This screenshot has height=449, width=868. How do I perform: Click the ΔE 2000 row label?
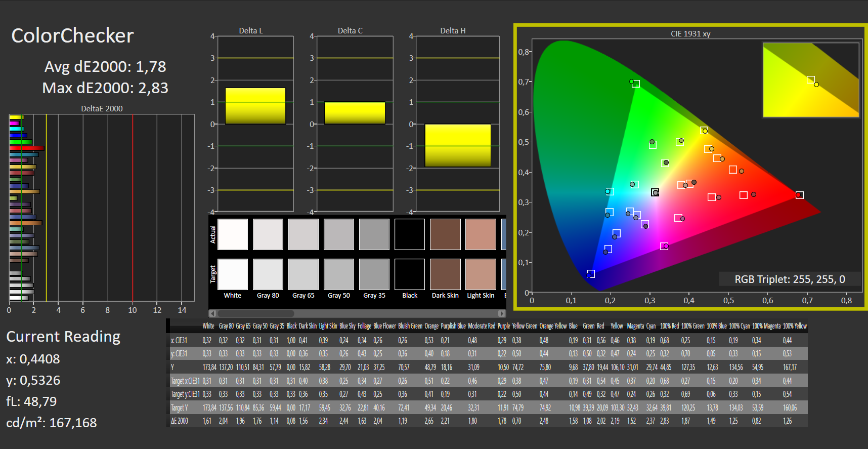[180, 421]
